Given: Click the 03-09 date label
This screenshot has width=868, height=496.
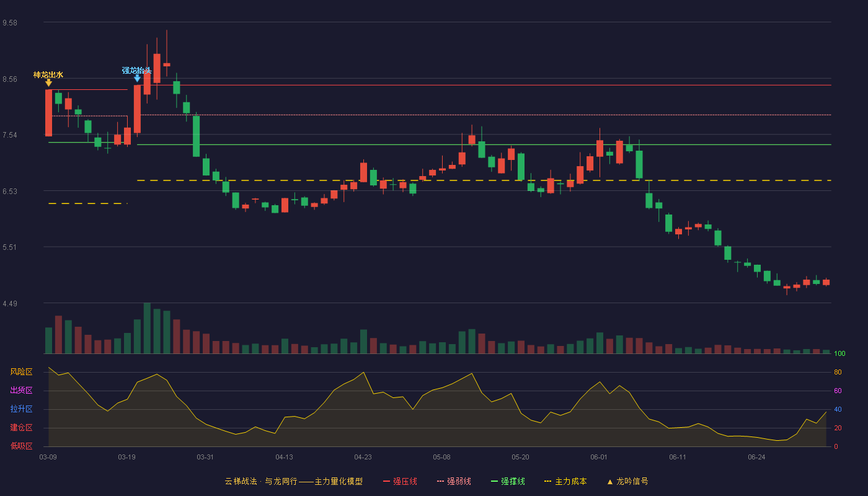Looking at the screenshot, I should pos(48,457).
